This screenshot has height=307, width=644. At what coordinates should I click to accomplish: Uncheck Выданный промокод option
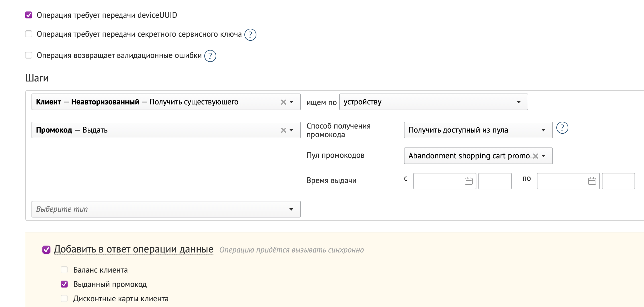coord(64,284)
